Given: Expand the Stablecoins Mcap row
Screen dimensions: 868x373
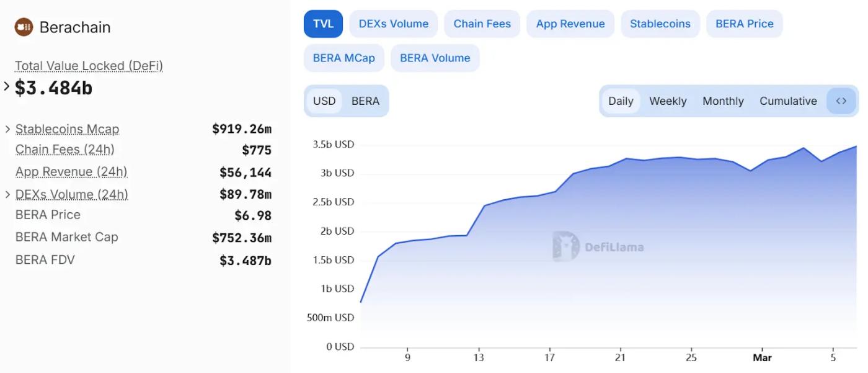Looking at the screenshot, I should coord(7,129).
